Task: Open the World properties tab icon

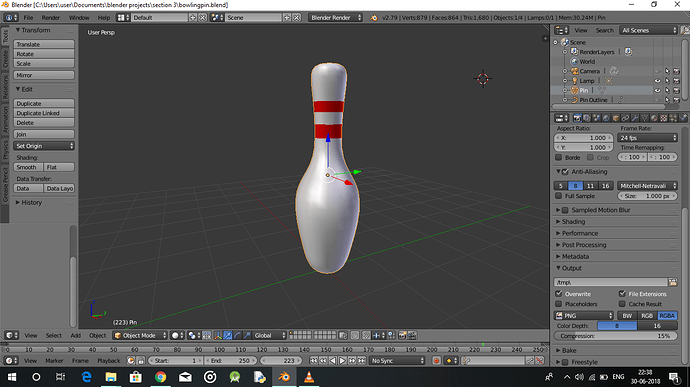Action: (x=606, y=118)
